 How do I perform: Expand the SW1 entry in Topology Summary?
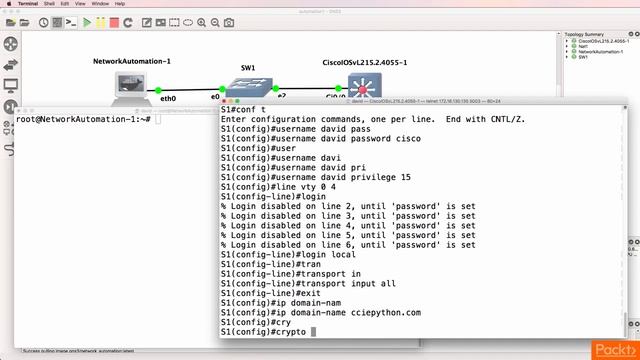pos(567,57)
